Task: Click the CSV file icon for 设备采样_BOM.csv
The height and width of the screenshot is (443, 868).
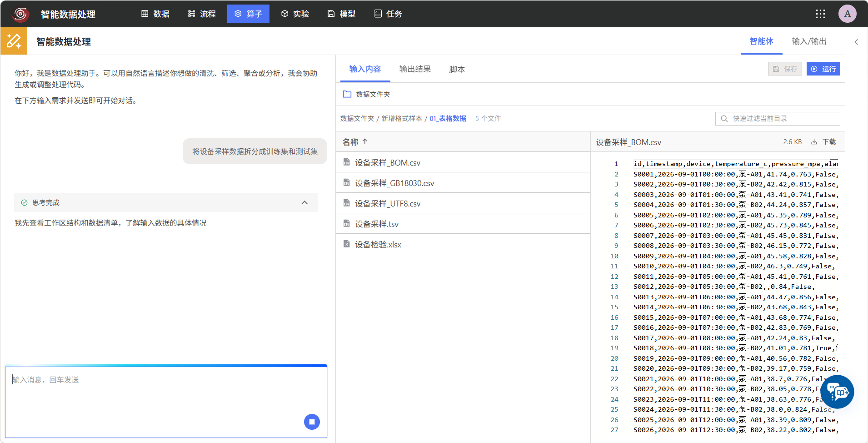Action: click(x=347, y=162)
